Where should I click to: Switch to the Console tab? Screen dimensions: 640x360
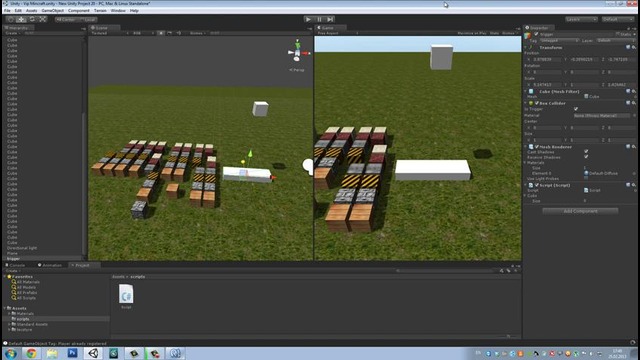[16, 265]
